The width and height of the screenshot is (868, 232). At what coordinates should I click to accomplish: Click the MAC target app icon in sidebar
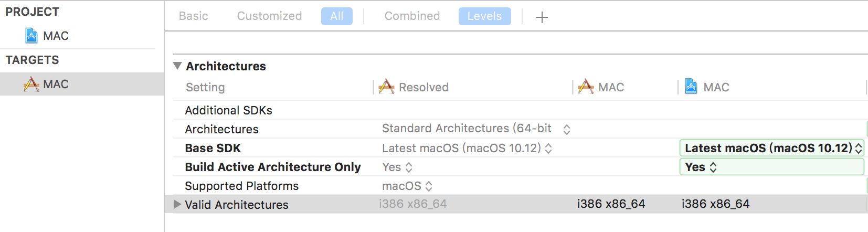coord(31,85)
